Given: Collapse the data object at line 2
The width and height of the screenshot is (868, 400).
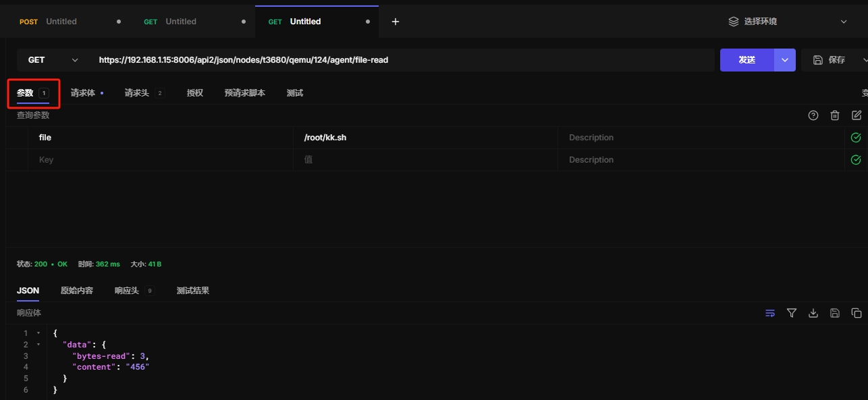Looking at the screenshot, I should tap(38, 345).
